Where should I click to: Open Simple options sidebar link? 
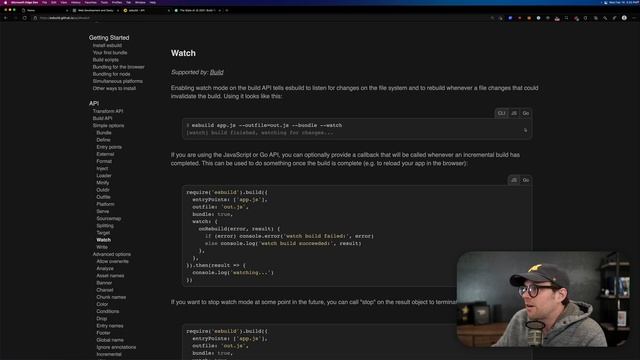(x=109, y=126)
